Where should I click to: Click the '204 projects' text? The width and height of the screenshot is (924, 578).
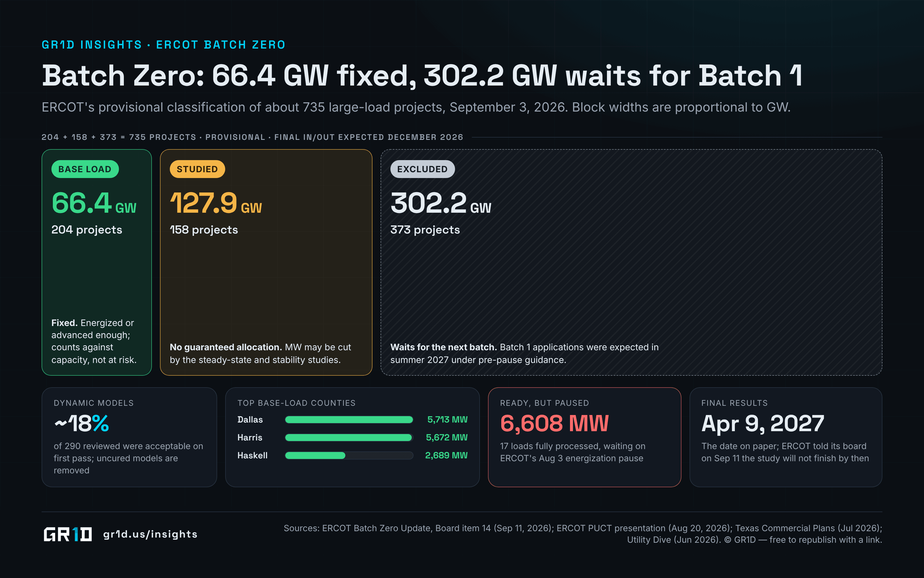tap(87, 230)
